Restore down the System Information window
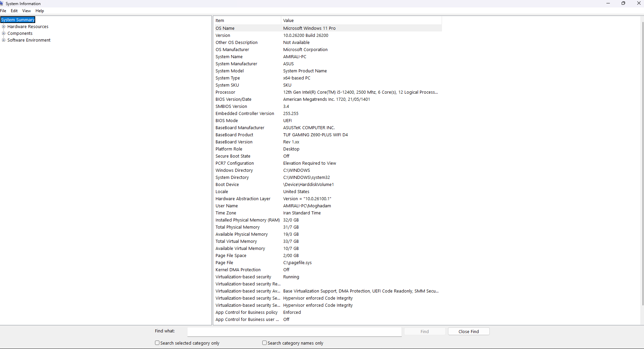The height and width of the screenshot is (349, 644). click(x=623, y=3)
